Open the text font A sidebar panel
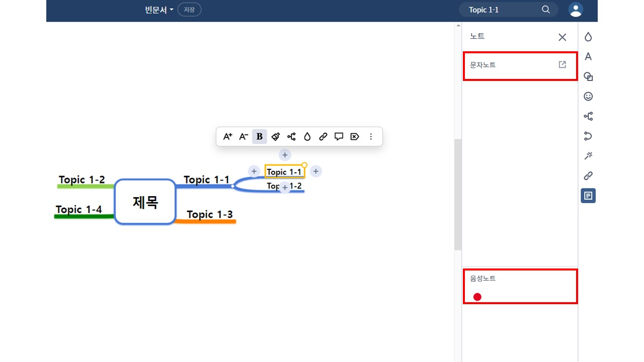This screenshot has height=362, width=644. (x=588, y=56)
